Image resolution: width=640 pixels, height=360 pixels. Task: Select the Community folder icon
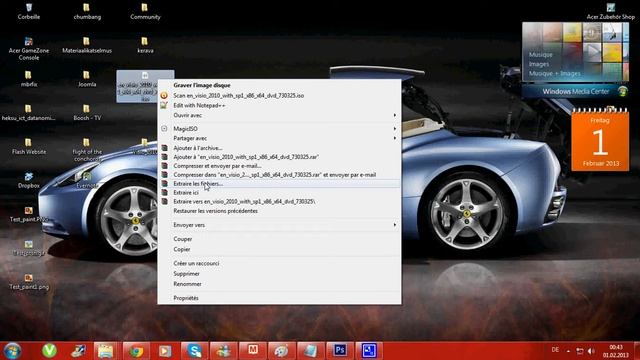145,11
